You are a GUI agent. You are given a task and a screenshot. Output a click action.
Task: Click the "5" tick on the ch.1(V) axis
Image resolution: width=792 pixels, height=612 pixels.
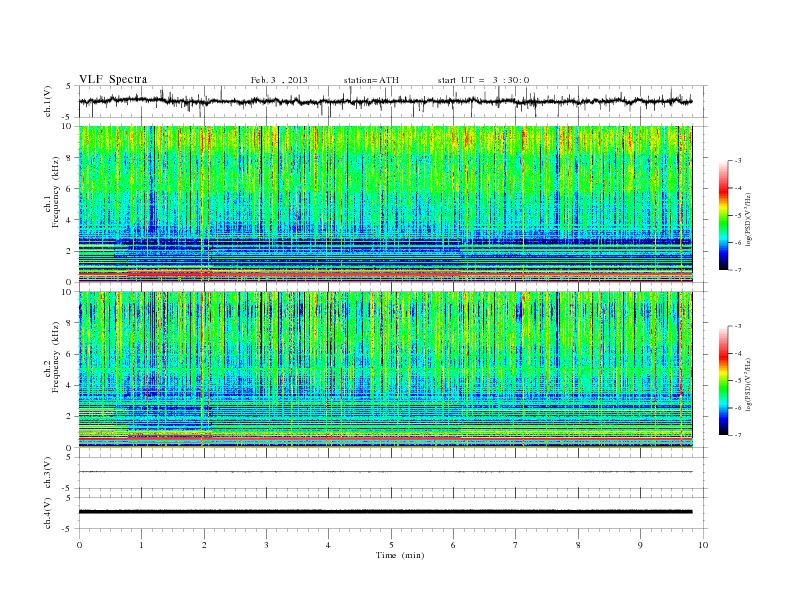tap(69, 86)
